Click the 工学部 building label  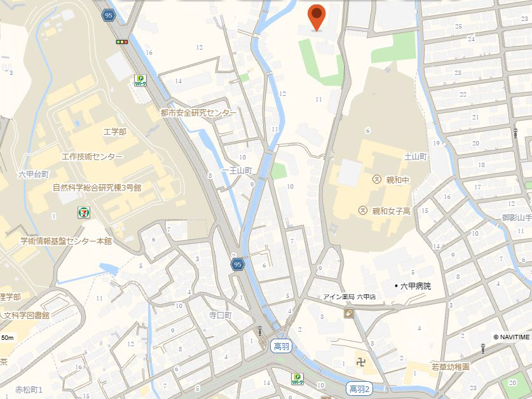(x=115, y=132)
